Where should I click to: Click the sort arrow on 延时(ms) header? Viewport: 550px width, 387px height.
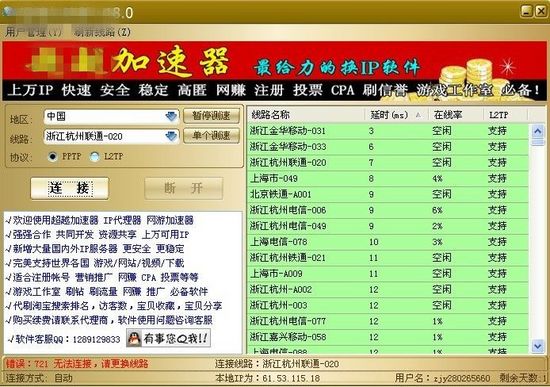(418, 115)
